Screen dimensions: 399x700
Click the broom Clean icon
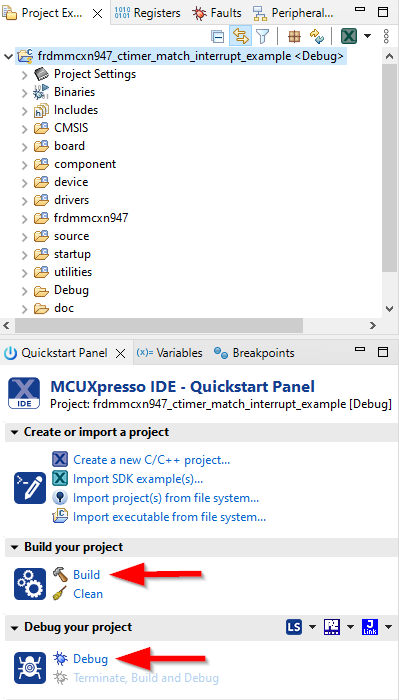coord(60,594)
